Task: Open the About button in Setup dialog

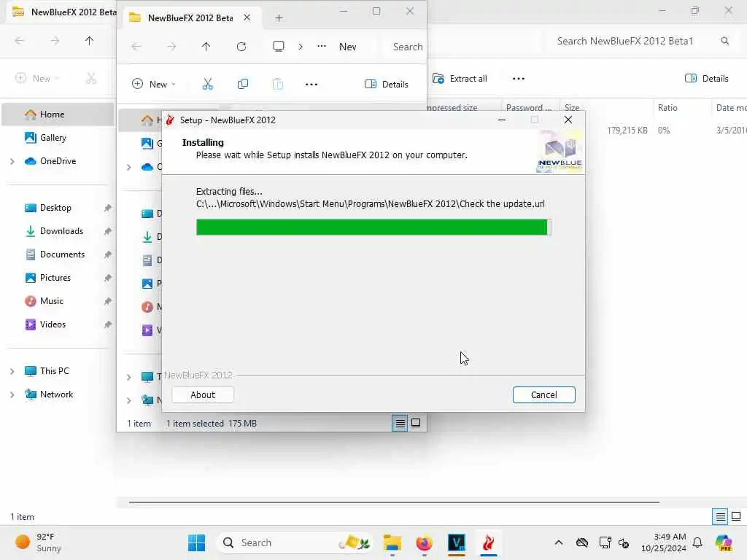Action: coord(203,394)
